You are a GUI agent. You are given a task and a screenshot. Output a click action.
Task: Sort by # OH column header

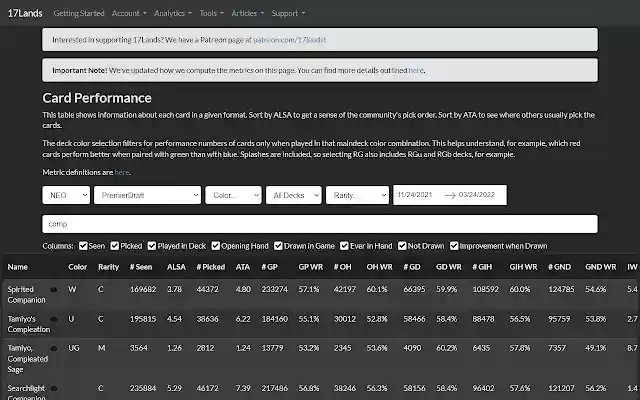click(x=342, y=267)
